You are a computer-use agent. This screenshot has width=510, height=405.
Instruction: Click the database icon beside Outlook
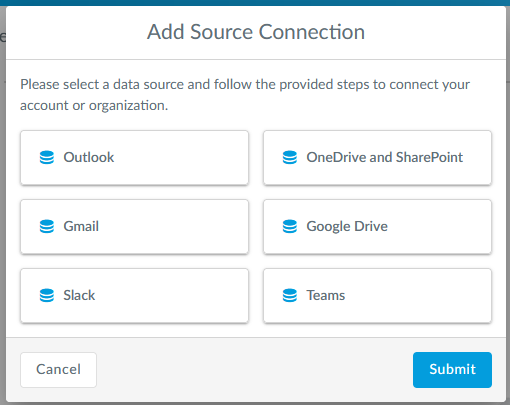(x=47, y=157)
